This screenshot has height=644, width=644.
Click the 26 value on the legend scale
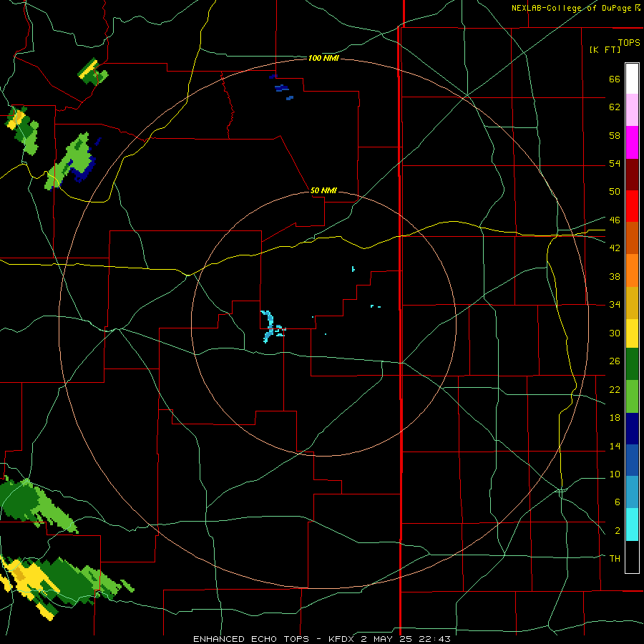tap(615, 361)
